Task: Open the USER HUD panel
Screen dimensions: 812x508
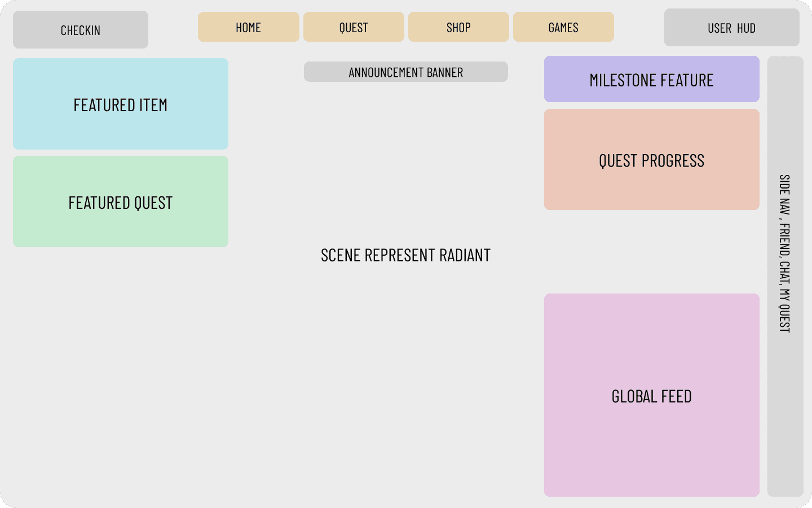Action: coord(731,28)
